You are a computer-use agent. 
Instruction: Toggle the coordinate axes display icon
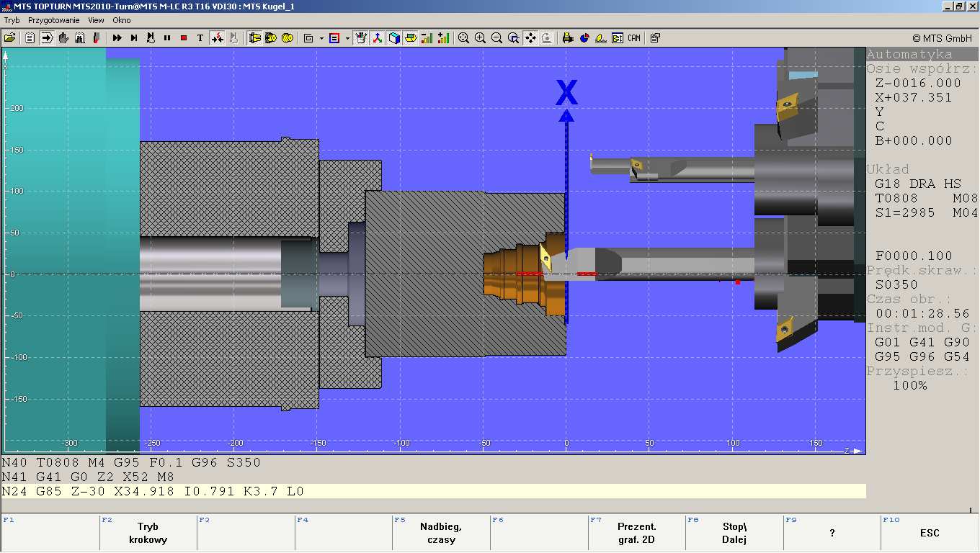(x=378, y=37)
